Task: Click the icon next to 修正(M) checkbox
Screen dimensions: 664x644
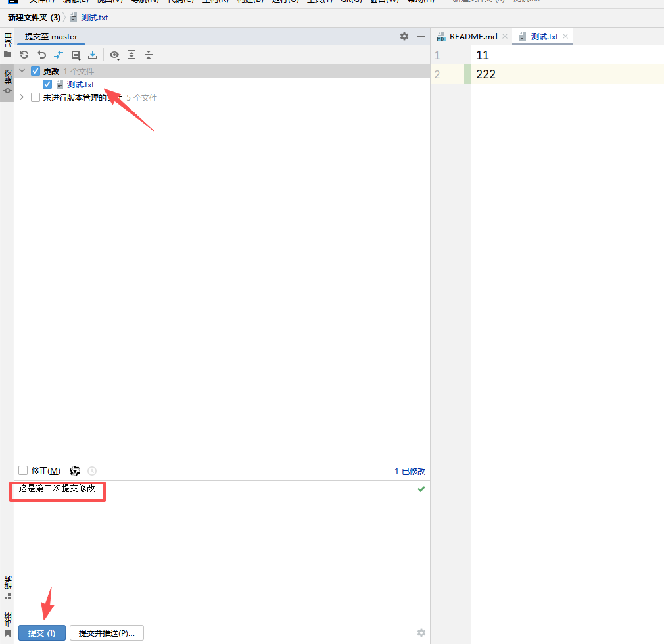Action: 75,471
